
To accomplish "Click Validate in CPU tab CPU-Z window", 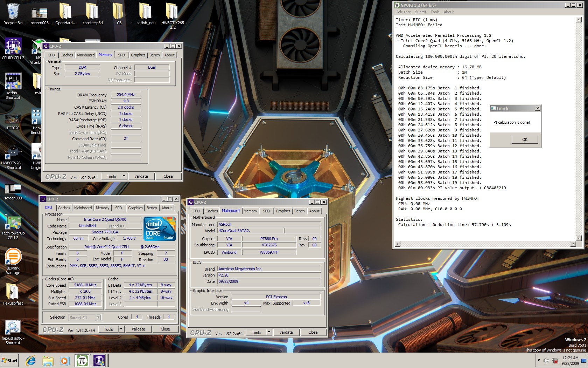I will coord(138,329).
